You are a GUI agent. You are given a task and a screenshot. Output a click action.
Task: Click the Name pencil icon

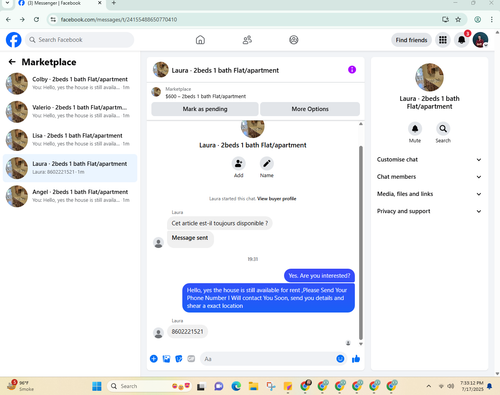(267, 164)
